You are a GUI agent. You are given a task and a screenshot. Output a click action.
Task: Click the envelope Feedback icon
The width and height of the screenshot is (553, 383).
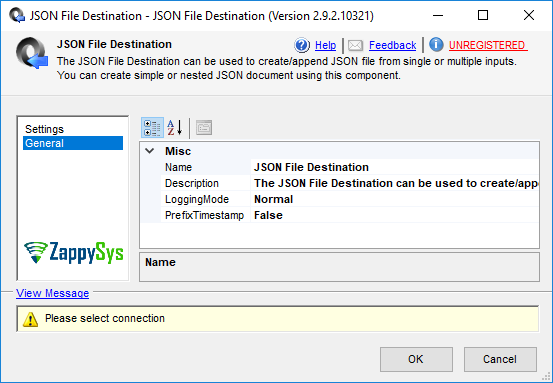355,45
